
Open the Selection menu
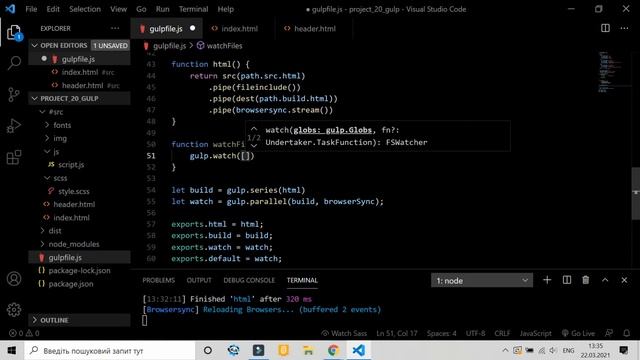pos(84,9)
